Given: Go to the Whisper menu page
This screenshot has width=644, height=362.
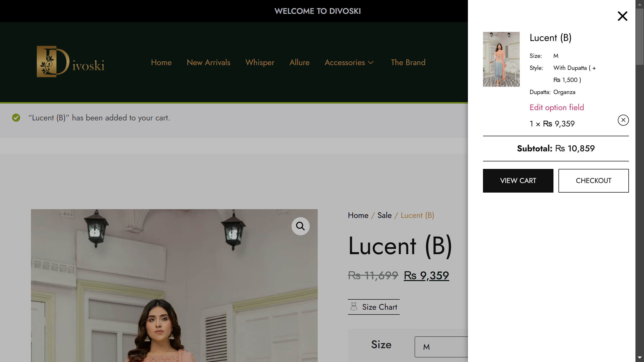Looking at the screenshot, I should click(260, 63).
